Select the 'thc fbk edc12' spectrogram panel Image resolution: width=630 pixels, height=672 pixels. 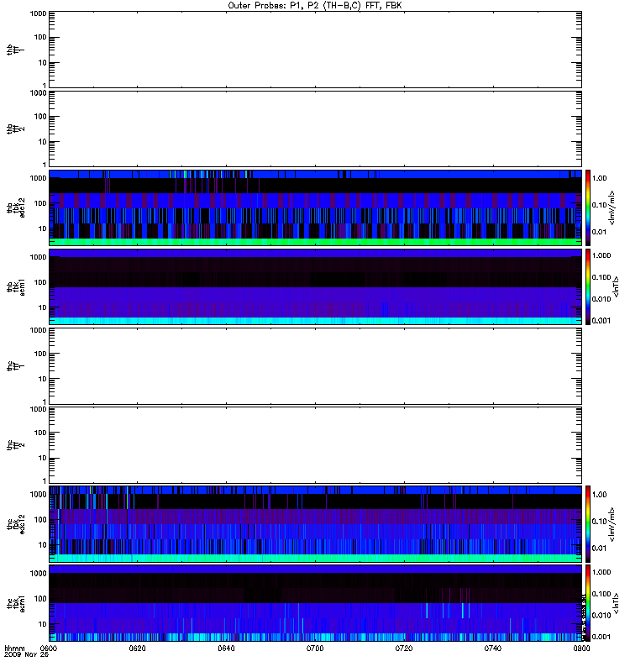pos(315,524)
